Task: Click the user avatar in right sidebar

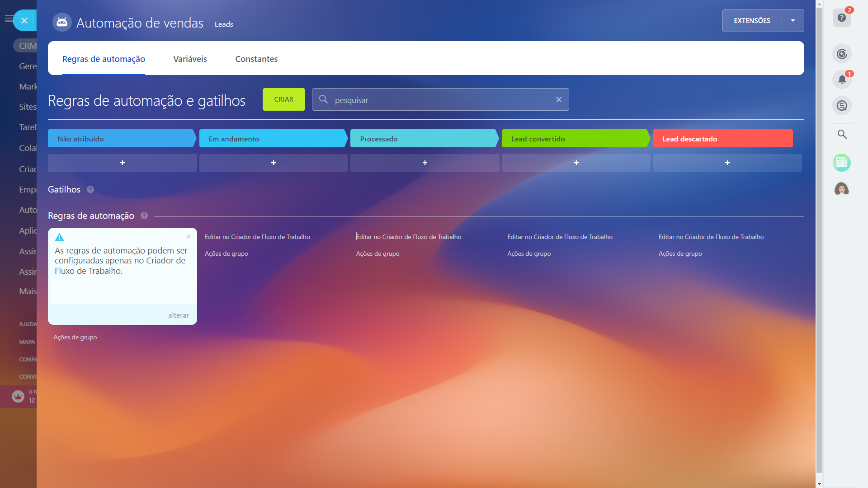Action: pyautogui.click(x=841, y=189)
